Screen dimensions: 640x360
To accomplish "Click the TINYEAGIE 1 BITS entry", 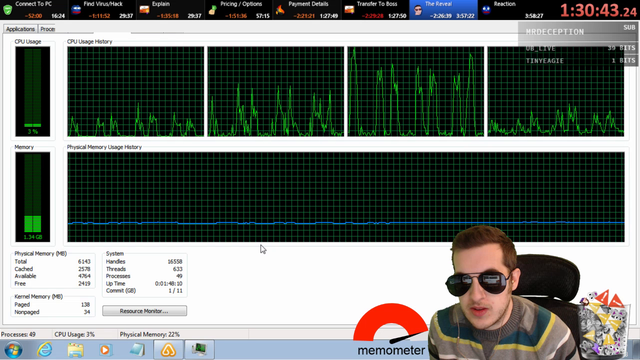I will point(580,60).
